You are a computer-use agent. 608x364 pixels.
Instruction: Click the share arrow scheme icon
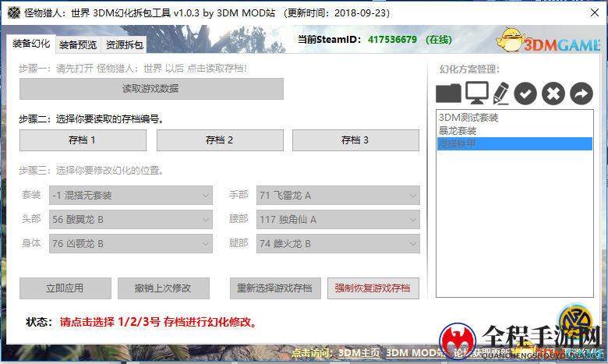[x=581, y=94]
